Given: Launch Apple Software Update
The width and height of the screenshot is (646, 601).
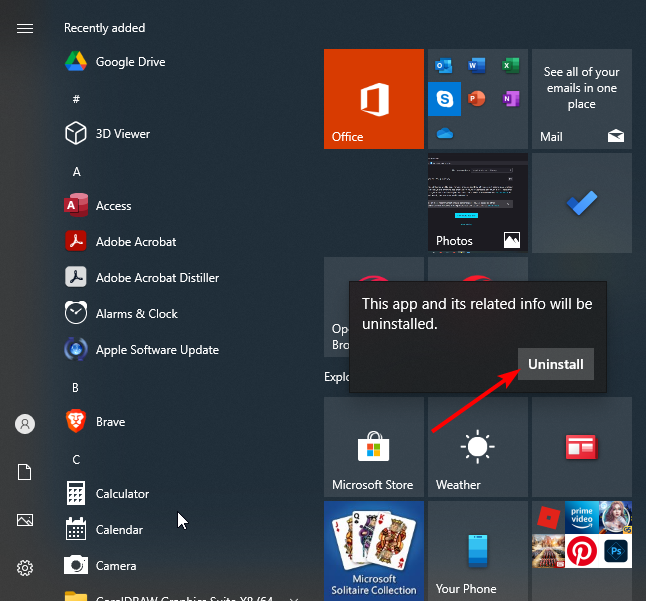Looking at the screenshot, I should (142, 350).
